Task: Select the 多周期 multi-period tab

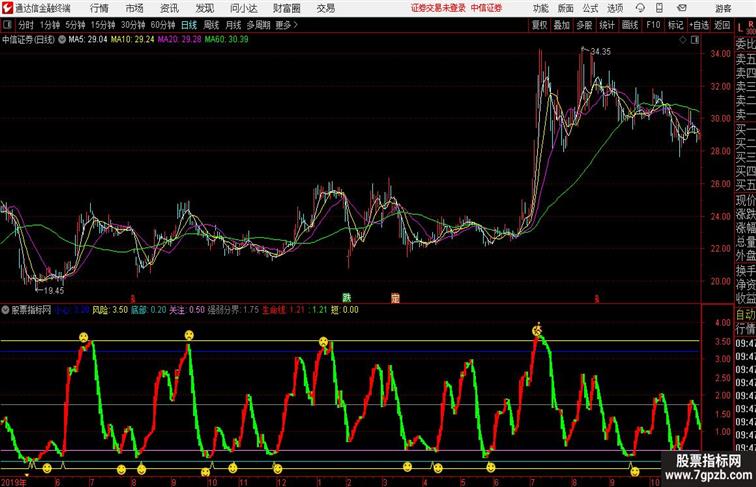Action: 258,25
